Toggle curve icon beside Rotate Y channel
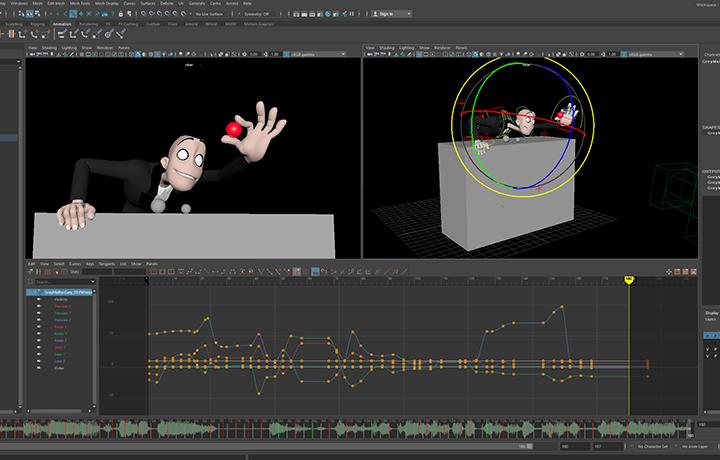The height and width of the screenshot is (460, 720). point(39,333)
